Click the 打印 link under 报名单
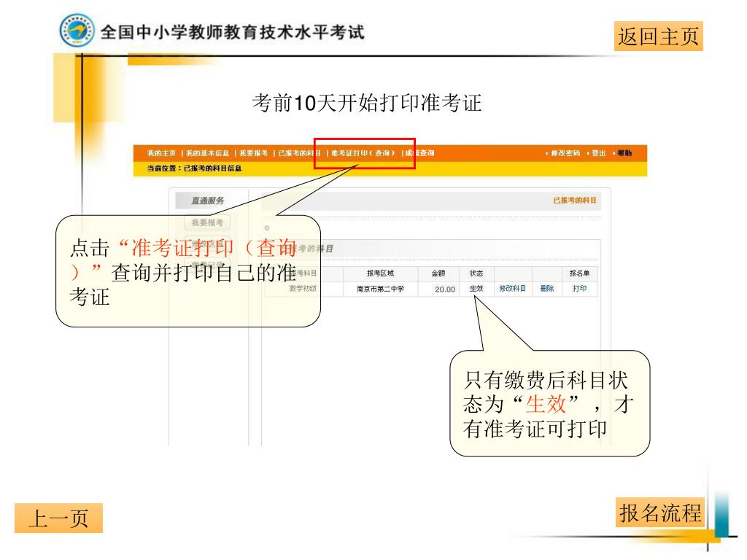The width and height of the screenshot is (747, 560). coord(580,289)
